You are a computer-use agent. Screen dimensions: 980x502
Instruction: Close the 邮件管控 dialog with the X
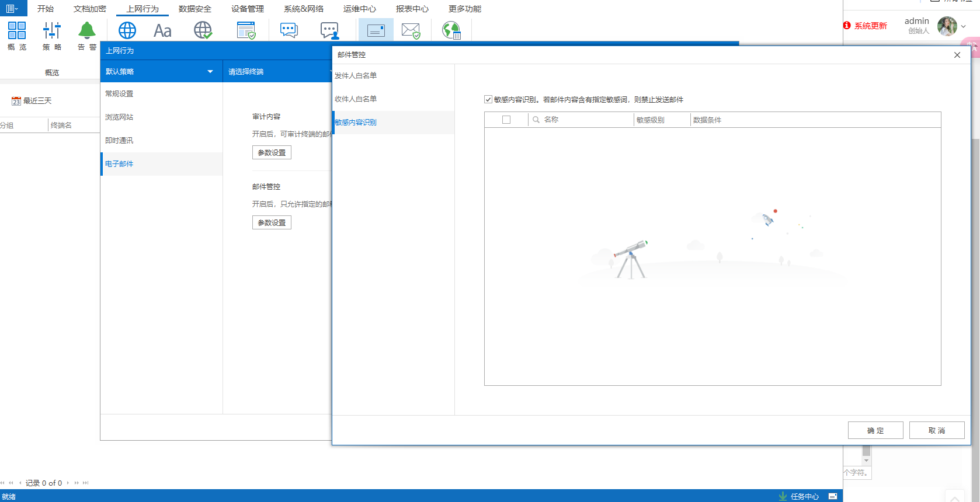pyautogui.click(x=957, y=55)
